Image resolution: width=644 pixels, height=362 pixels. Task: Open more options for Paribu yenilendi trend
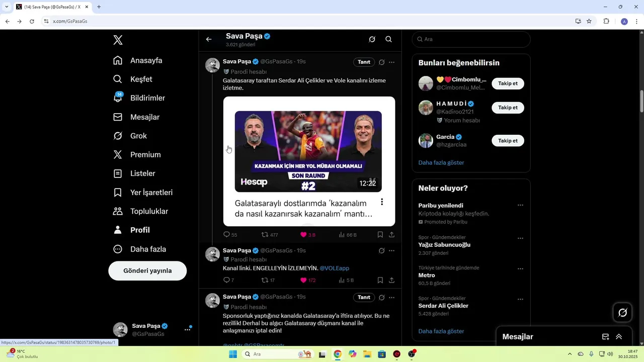(520, 205)
